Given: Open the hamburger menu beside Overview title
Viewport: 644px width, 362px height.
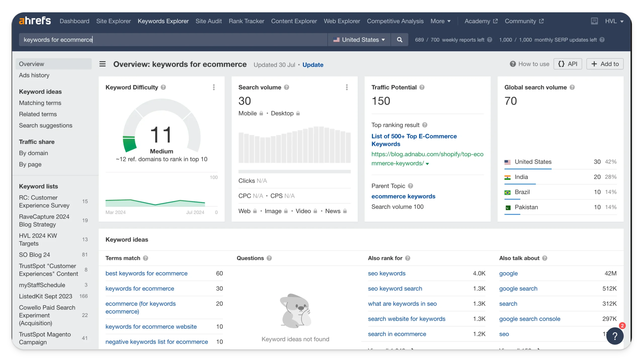Looking at the screenshot, I should click(102, 64).
